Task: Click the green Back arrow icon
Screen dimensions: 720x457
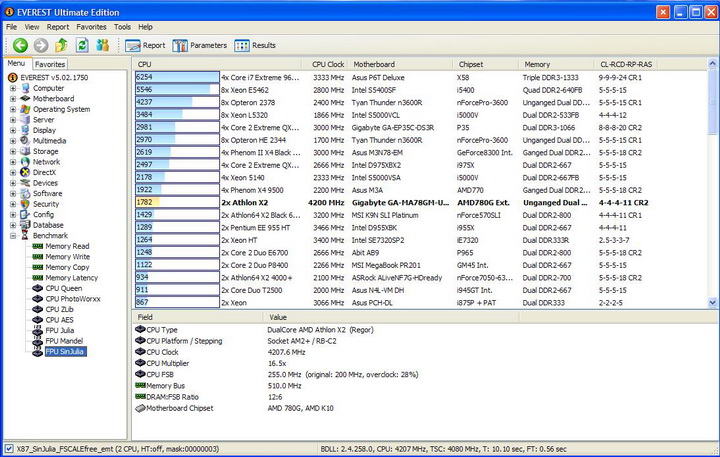Action: [20, 45]
